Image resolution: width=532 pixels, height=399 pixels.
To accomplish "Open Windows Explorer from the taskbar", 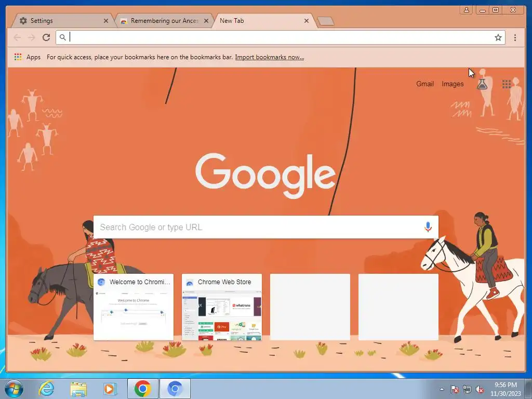I will tap(78, 389).
